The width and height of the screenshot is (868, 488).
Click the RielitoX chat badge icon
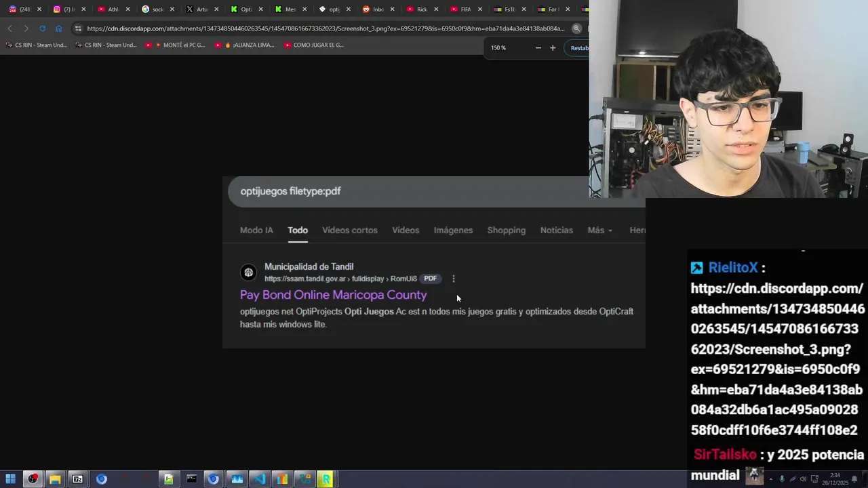697,268
